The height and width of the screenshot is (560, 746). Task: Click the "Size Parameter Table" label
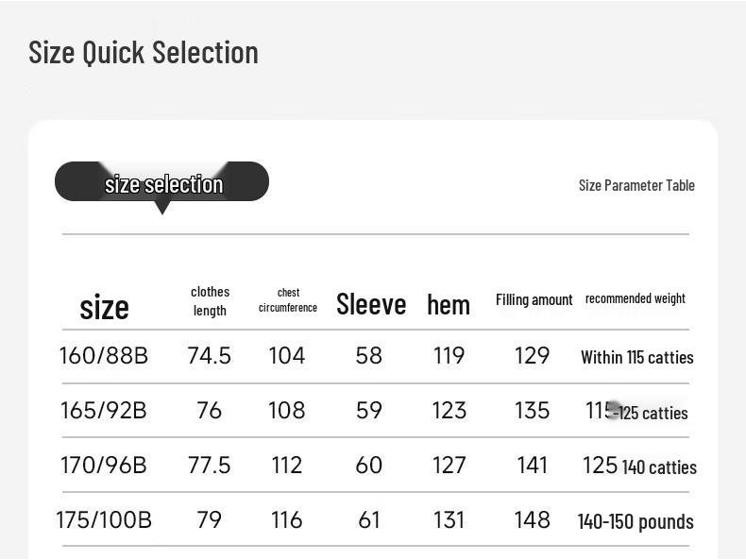[636, 185]
